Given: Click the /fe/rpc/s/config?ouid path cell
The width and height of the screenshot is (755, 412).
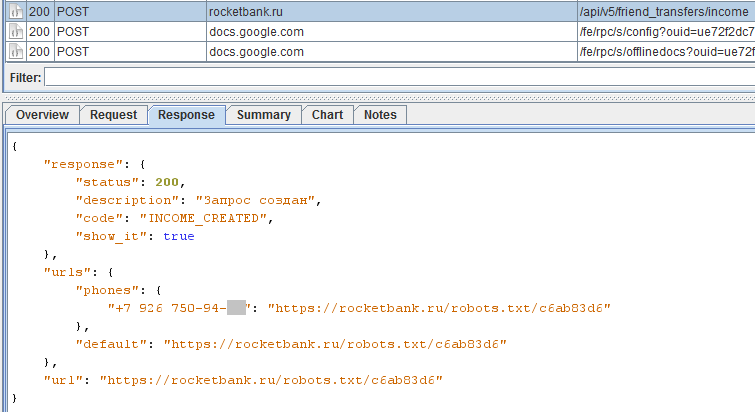Looking at the screenshot, I should 666,32.
